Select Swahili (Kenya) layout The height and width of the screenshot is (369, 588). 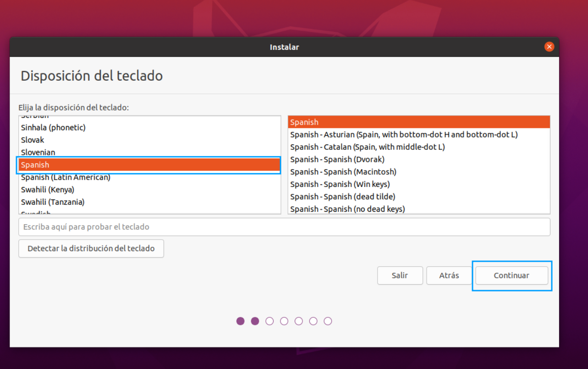pyautogui.click(x=149, y=189)
